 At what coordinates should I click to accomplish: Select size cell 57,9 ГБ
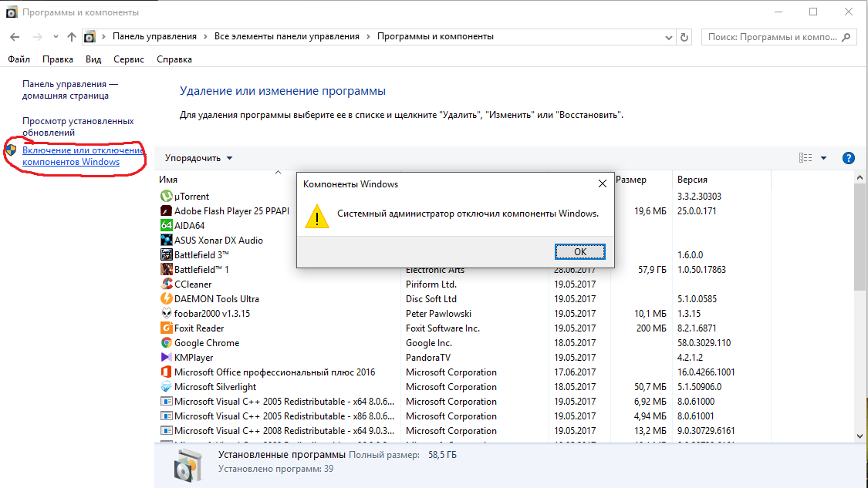[x=651, y=270]
